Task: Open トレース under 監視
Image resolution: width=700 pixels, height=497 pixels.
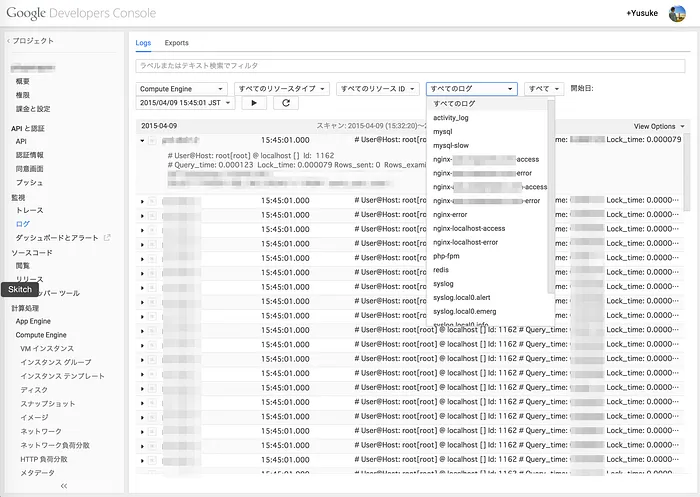Action: (x=29, y=210)
